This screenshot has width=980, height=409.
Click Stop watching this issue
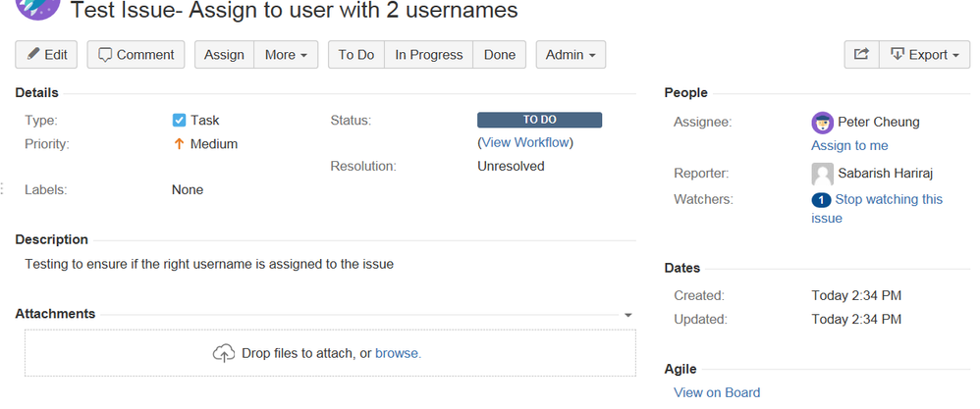click(877, 209)
